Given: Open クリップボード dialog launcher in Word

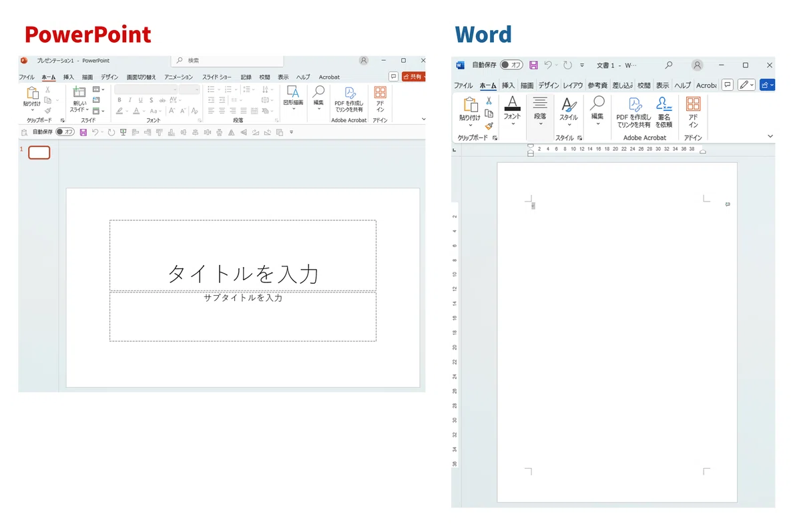Looking at the screenshot, I should (495, 138).
